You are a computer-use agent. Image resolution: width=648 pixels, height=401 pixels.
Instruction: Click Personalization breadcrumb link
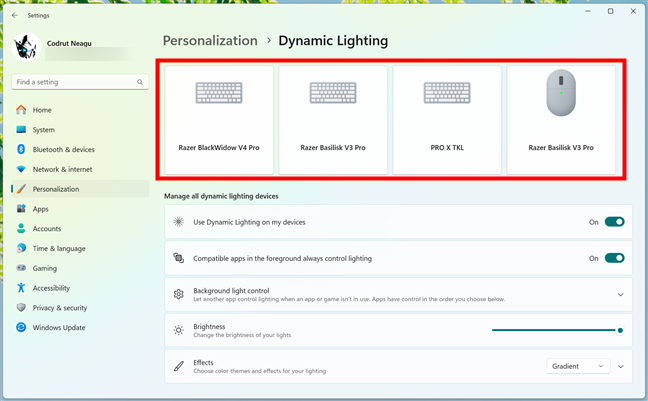pyautogui.click(x=210, y=41)
